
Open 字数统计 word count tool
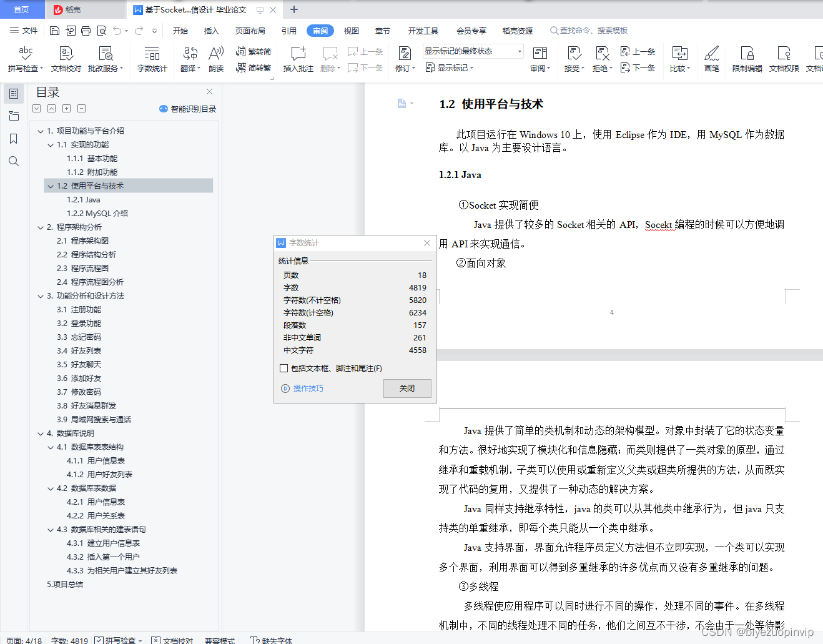(152, 59)
